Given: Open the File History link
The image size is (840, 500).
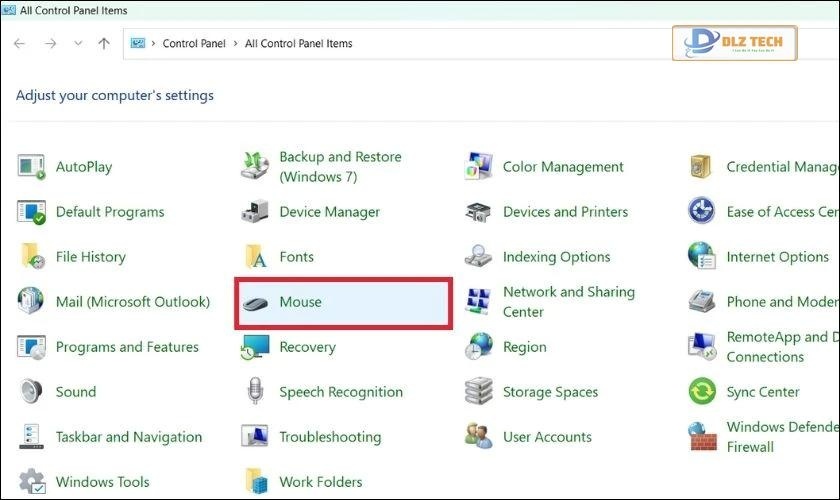Looking at the screenshot, I should click(91, 257).
